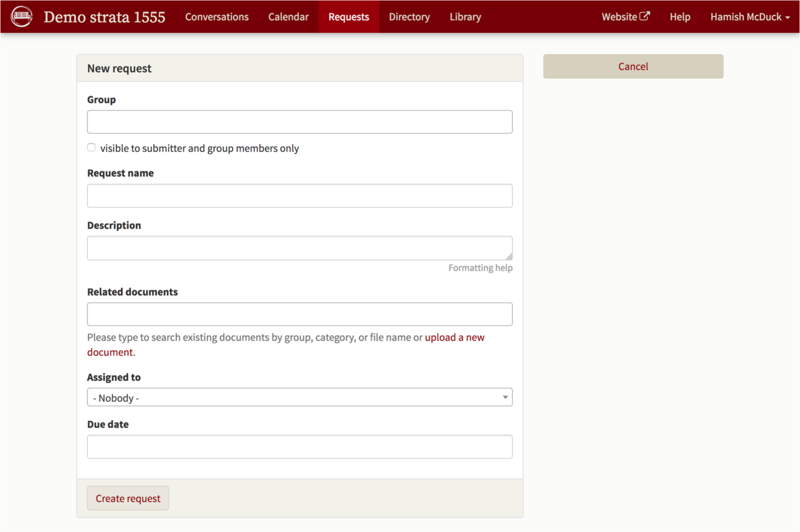The image size is (800, 532).
Task: Click the dropdown caret next to Hamish McDuck
Action: click(x=788, y=17)
